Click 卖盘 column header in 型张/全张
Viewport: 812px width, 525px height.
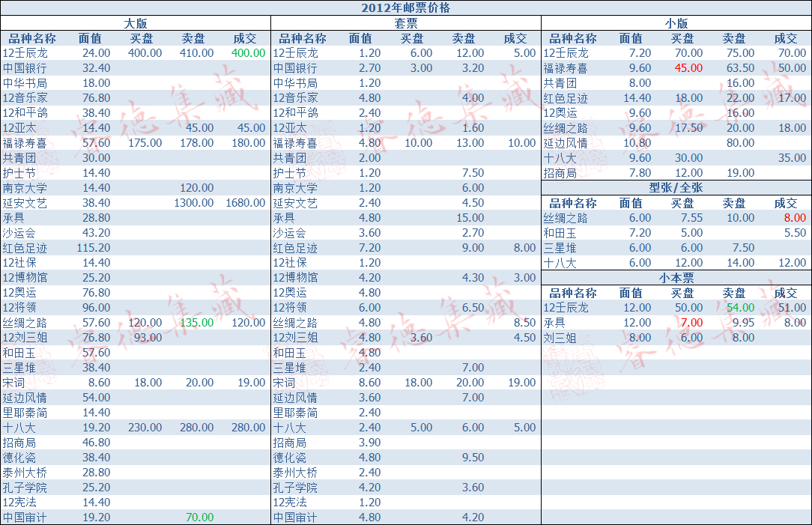point(734,203)
